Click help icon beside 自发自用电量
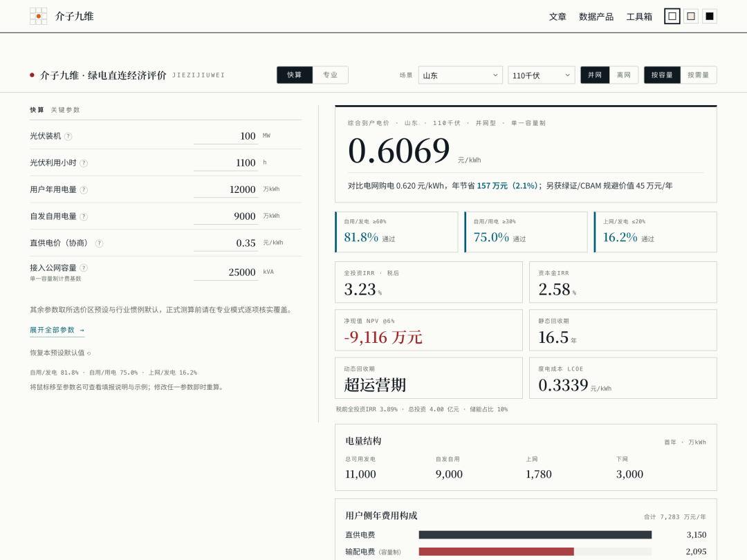Viewport: 747px width, 560px height. click(x=84, y=216)
